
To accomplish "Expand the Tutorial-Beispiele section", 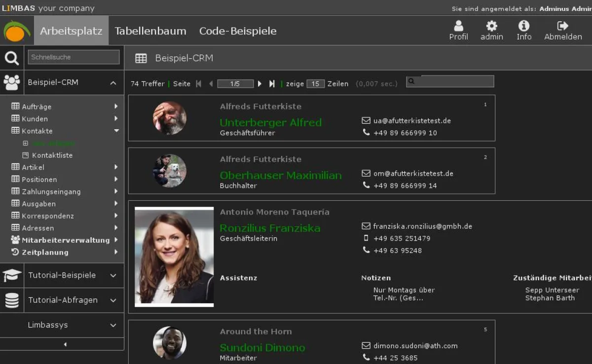I will (112, 275).
